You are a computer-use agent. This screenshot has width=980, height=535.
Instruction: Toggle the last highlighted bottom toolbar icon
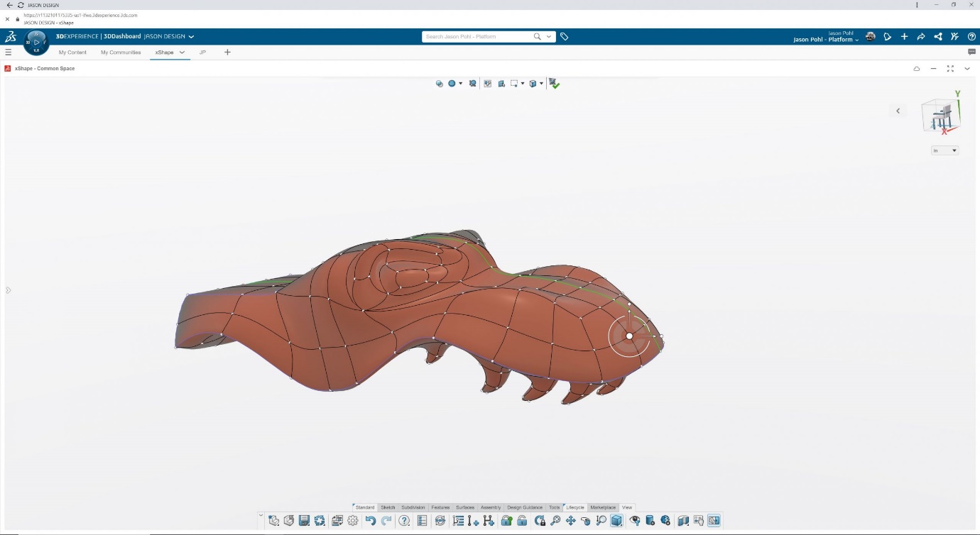(x=714, y=521)
